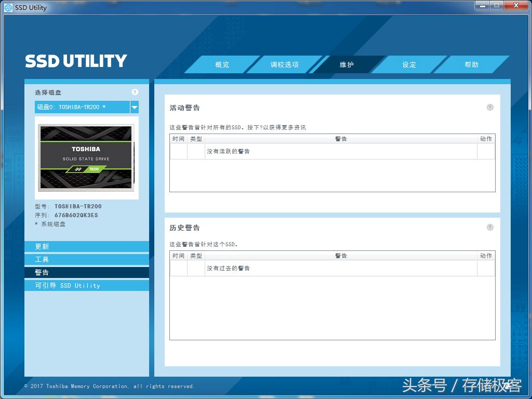Viewport: 532px width, 399px height.
Task: Click the help icon for 历史警告
Action: [490, 228]
